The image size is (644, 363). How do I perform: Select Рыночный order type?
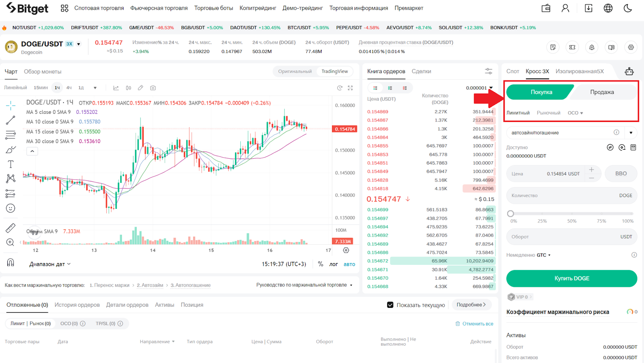click(x=549, y=113)
